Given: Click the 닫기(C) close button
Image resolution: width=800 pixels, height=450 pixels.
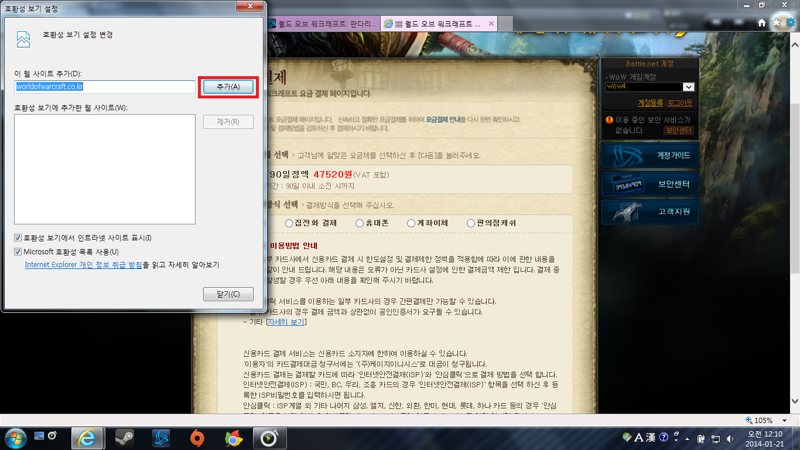Looking at the screenshot, I should click(x=228, y=294).
